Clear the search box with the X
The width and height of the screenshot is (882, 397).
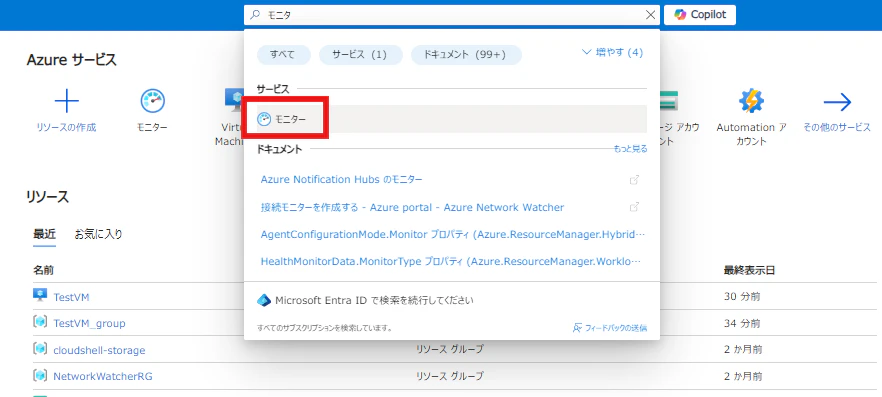tap(650, 15)
